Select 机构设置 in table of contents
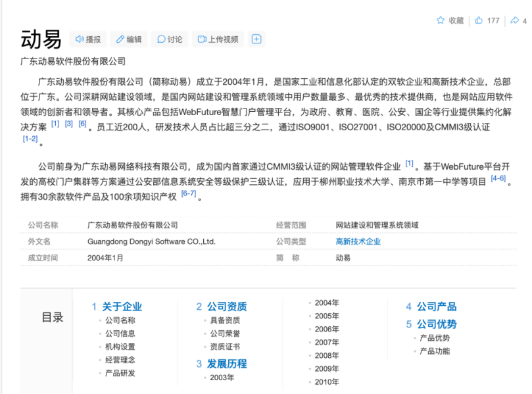The height and width of the screenshot is (394, 532). [120, 347]
